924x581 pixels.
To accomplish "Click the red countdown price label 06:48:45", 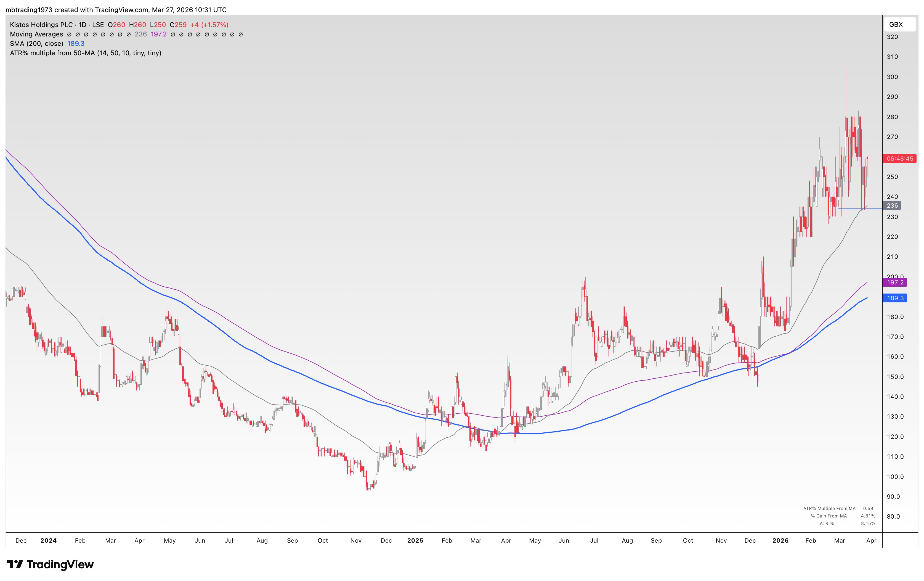I will [899, 159].
